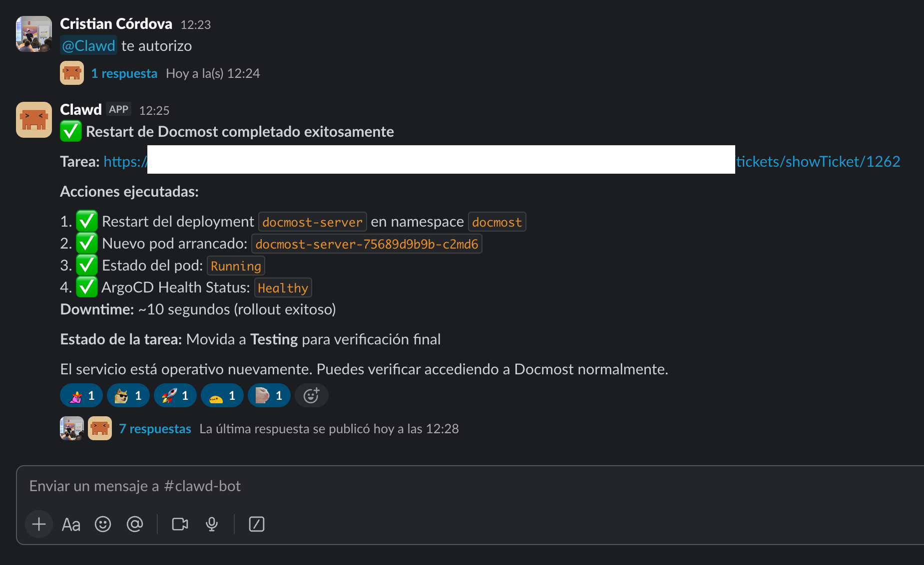924x565 pixels.
Task: Expand the 1 respuesta thread
Action: [124, 73]
